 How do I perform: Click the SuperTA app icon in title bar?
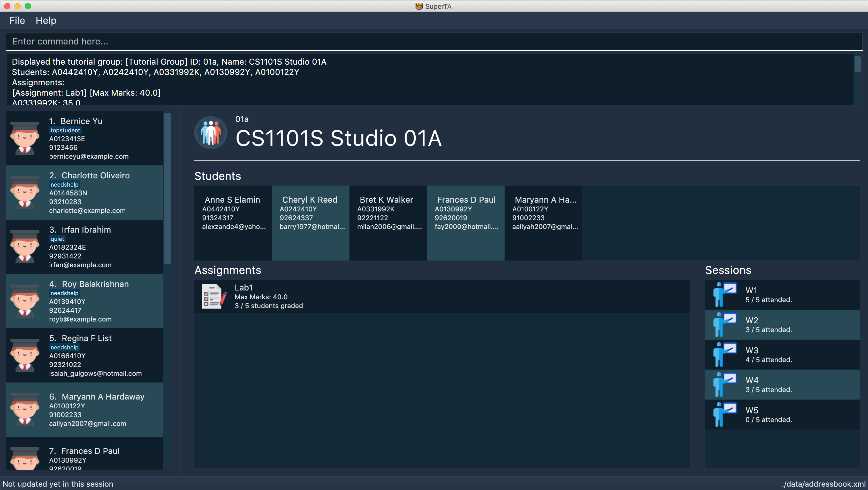[419, 6]
